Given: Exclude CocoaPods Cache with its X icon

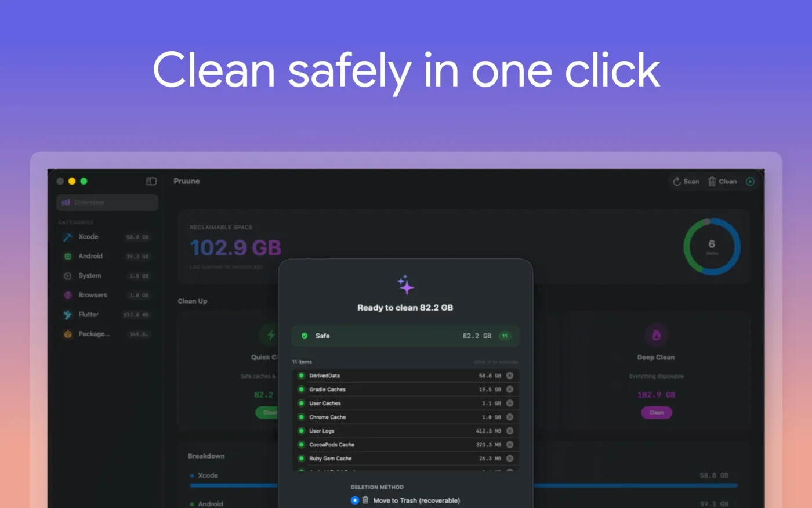Looking at the screenshot, I should (x=510, y=445).
